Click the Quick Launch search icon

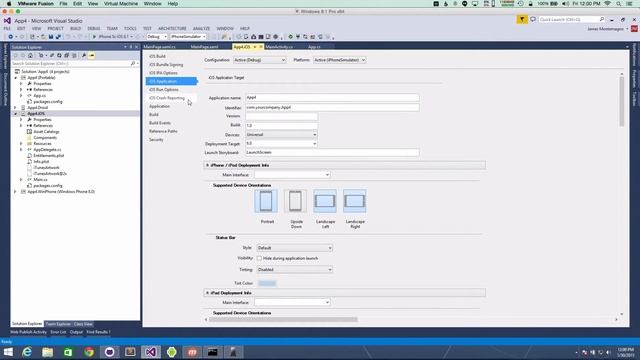[x=602, y=19]
